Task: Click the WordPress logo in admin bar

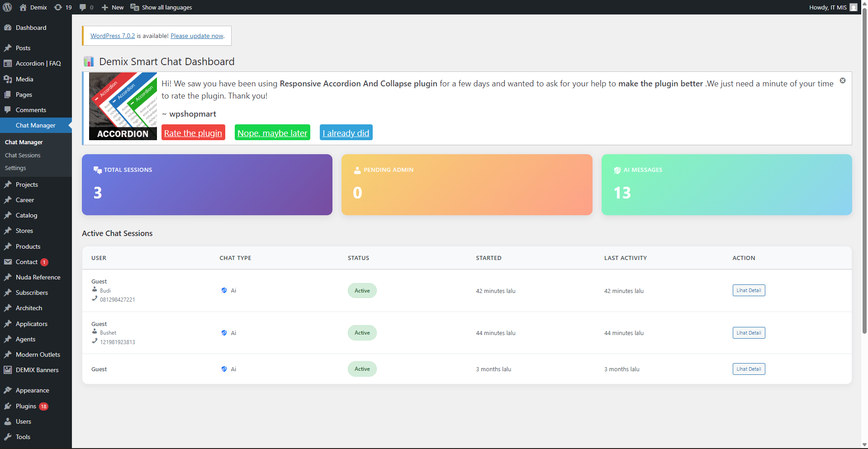Action: tap(7, 7)
